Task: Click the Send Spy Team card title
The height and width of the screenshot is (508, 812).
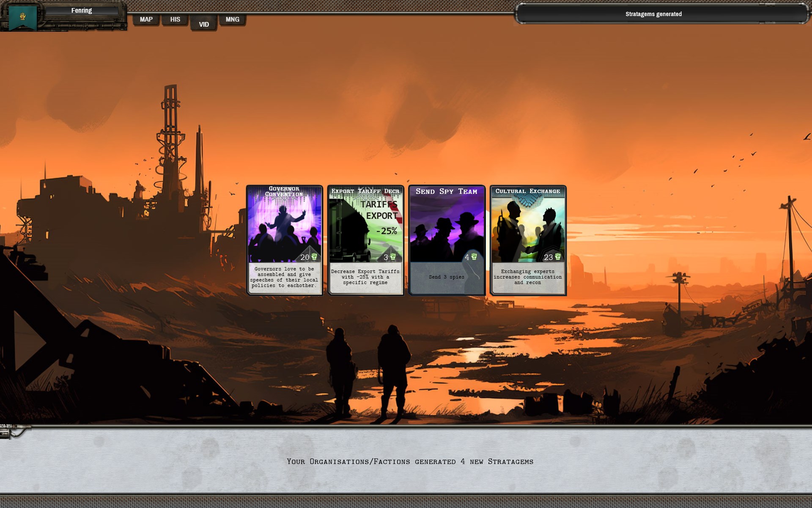Action: click(x=446, y=191)
